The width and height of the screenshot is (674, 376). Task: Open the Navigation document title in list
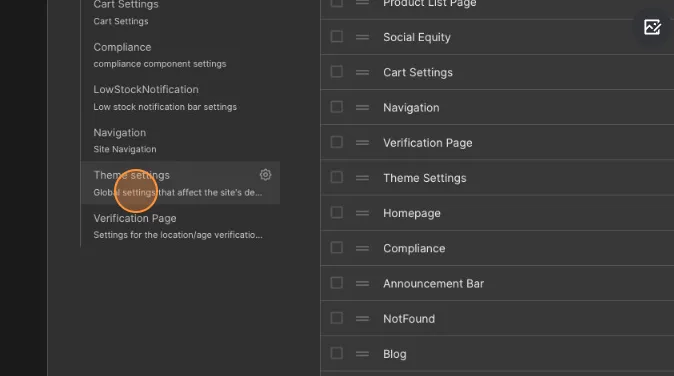tap(411, 108)
